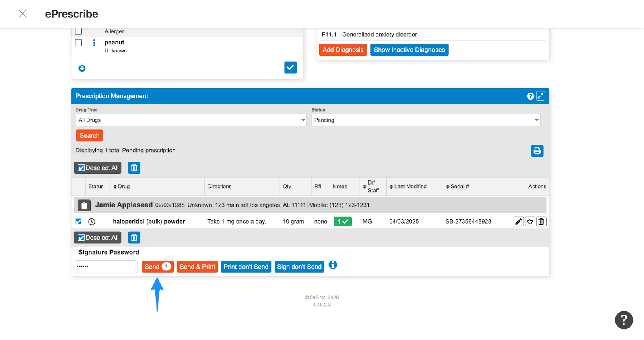The image size is (644, 340).
Task: Click the refill value none
Action: [321, 222]
